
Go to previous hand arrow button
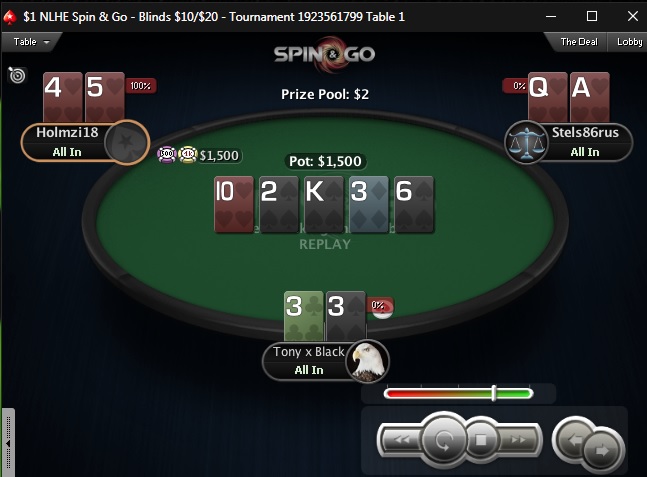point(574,439)
